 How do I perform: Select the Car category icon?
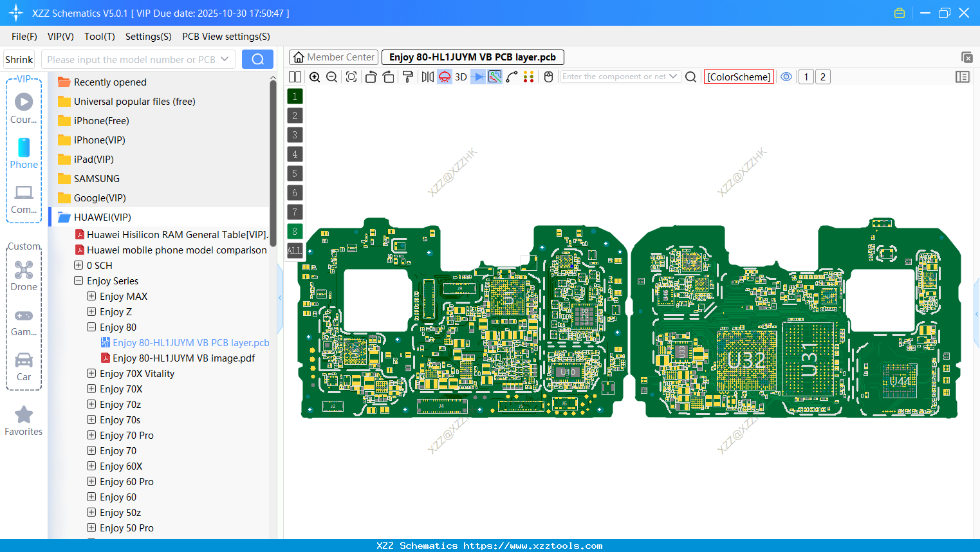click(24, 367)
